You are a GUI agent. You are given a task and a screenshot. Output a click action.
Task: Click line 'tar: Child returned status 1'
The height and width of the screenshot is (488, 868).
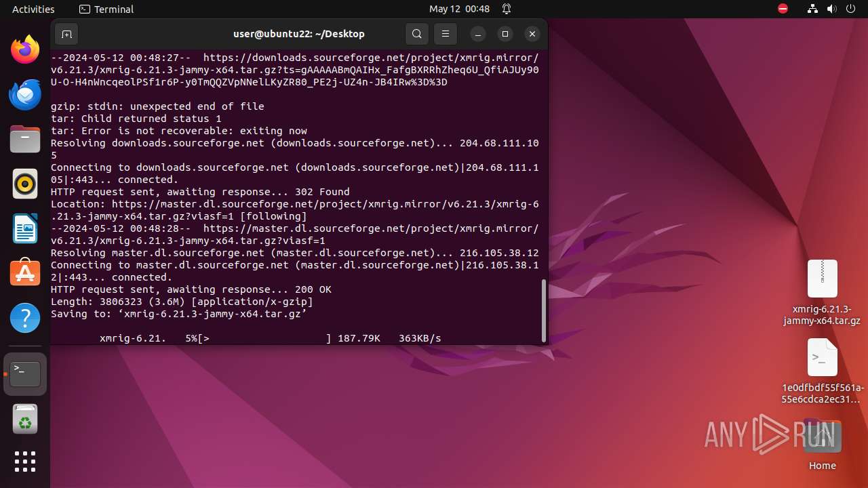(x=136, y=119)
